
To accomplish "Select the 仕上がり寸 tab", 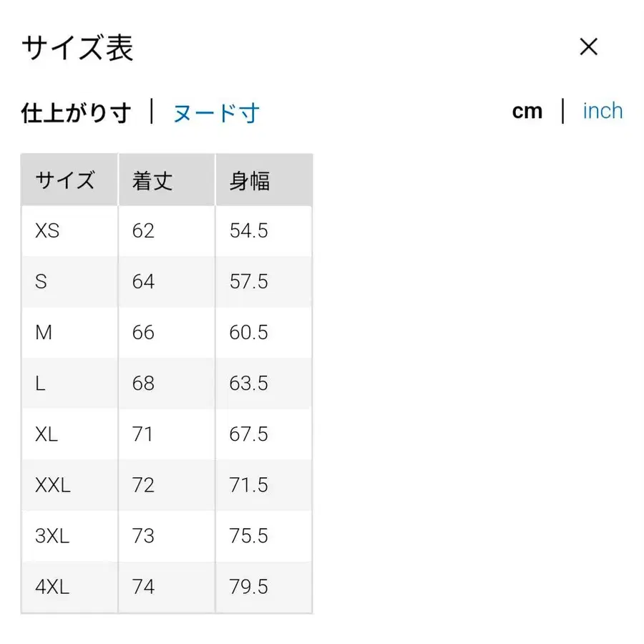I will pos(75,112).
